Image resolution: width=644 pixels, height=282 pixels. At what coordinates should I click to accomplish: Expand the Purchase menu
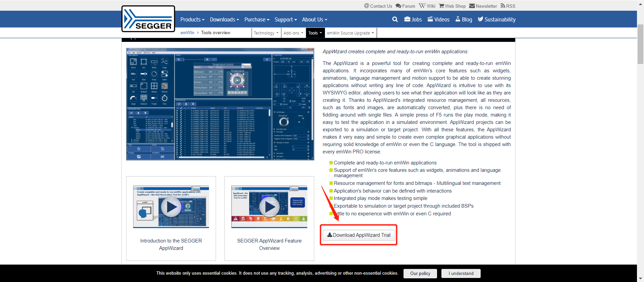[257, 19]
